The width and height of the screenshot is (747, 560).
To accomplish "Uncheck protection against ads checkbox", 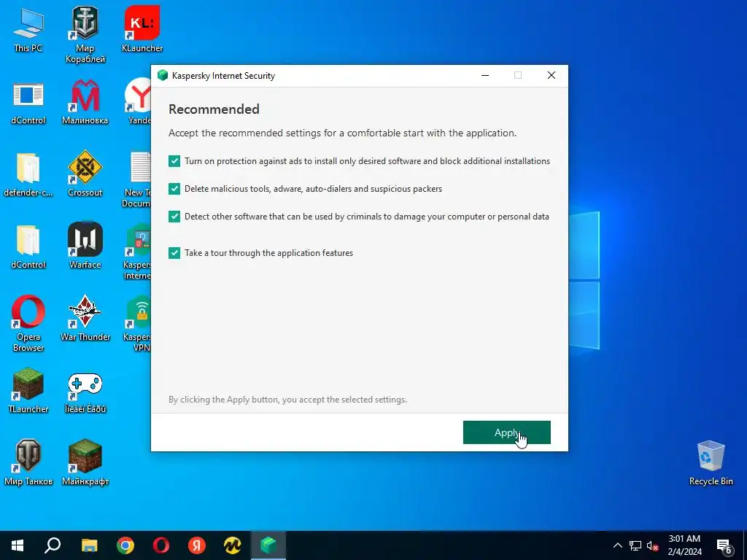I will click(174, 161).
